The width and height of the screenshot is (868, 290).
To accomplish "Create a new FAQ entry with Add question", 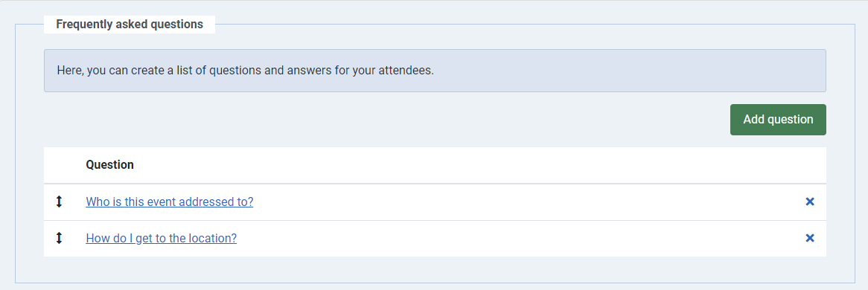I will [x=778, y=120].
